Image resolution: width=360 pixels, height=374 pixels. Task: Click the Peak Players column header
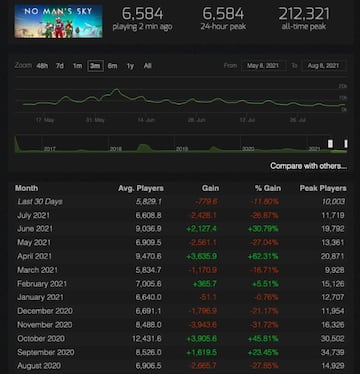coord(323,188)
